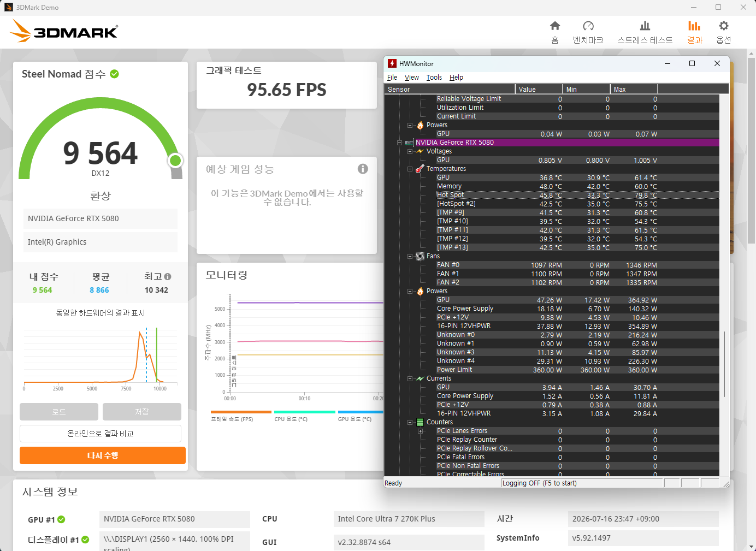This screenshot has height=551, width=756.
Task: Click 'Logging OFF (F5 to start)' status text
Action: tap(540, 483)
